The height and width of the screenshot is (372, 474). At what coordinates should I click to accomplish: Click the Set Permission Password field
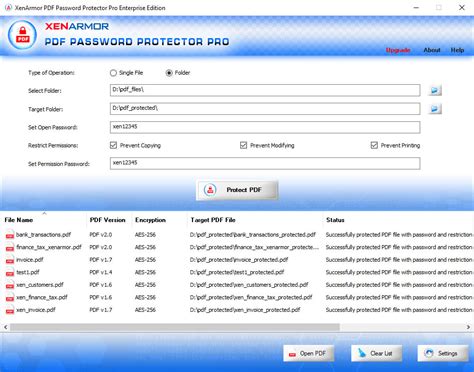point(265,163)
